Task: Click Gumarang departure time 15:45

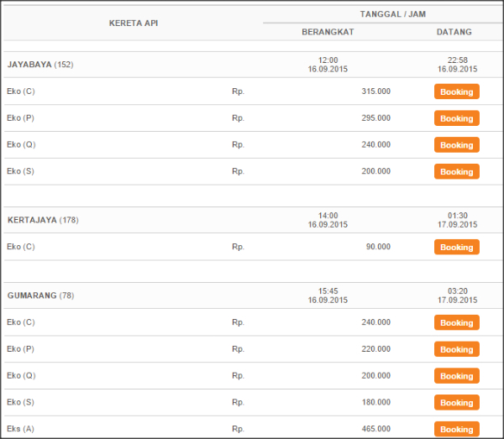Action: 328,291
